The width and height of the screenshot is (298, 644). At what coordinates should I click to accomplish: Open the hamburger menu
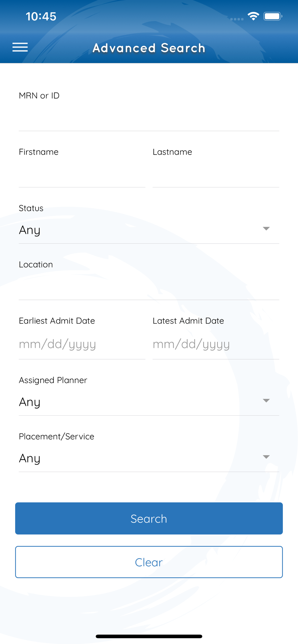[20, 47]
